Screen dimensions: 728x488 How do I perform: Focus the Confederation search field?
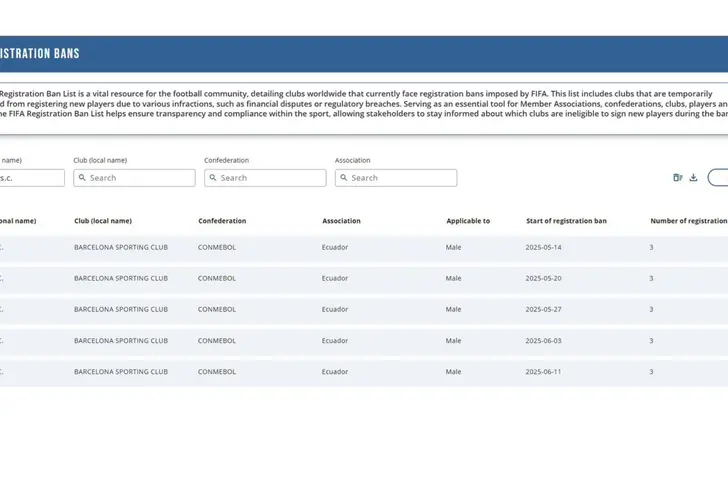(265, 178)
